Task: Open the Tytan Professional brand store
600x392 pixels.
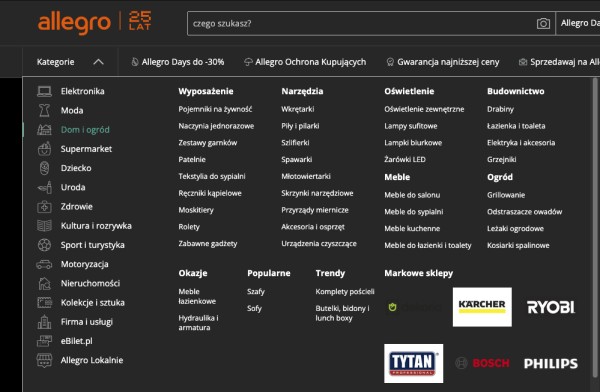Action: point(414,363)
